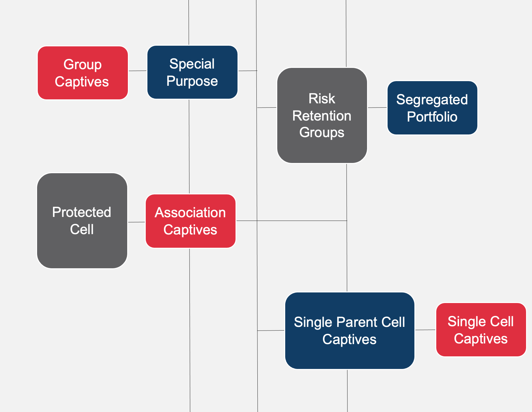The width and height of the screenshot is (532, 412).
Task: Select connector between Protected Cell and Association Captives
Action: coord(136,222)
